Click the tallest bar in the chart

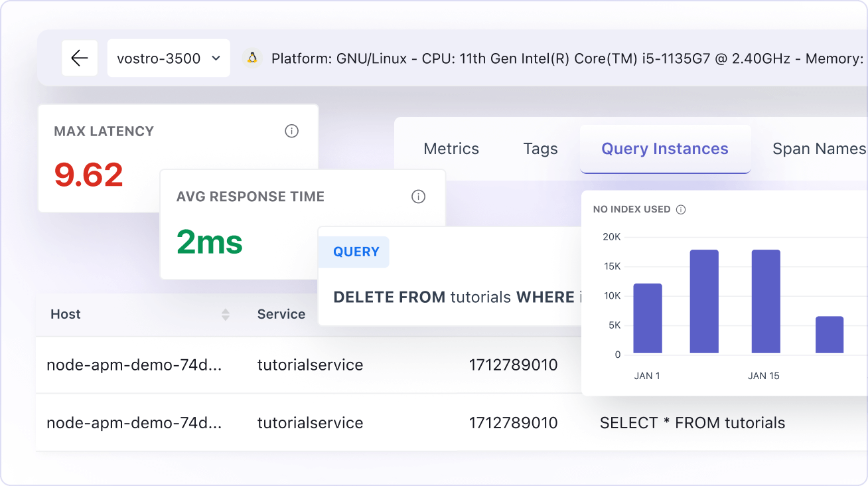(x=704, y=302)
